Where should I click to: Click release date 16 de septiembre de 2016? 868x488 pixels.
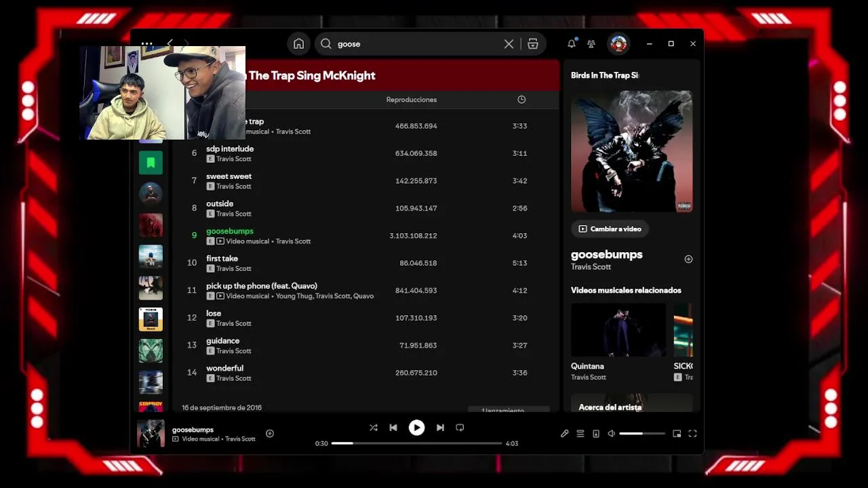click(222, 408)
